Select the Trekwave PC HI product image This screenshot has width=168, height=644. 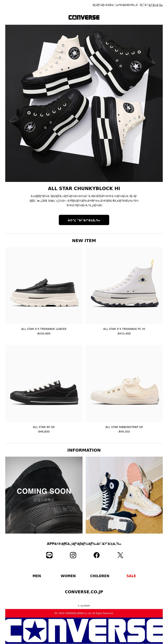tap(124, 285)
